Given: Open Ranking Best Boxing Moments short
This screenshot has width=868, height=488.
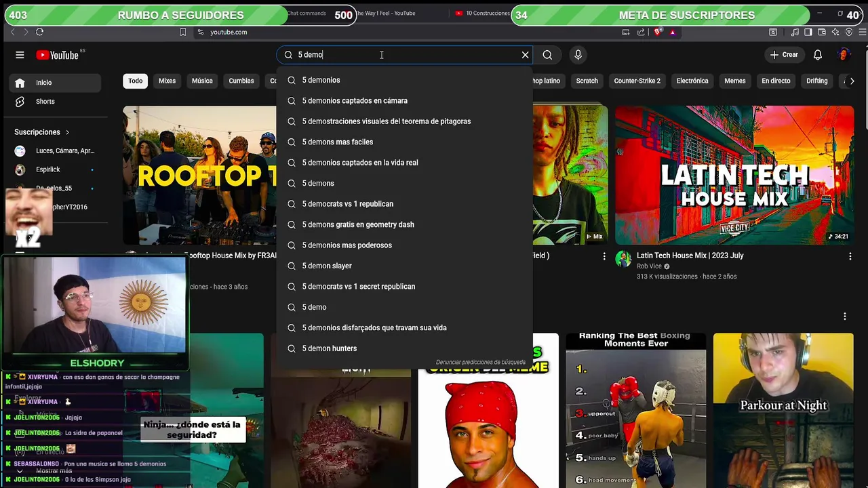Looking at the screenshot, I should coord(636,410).
